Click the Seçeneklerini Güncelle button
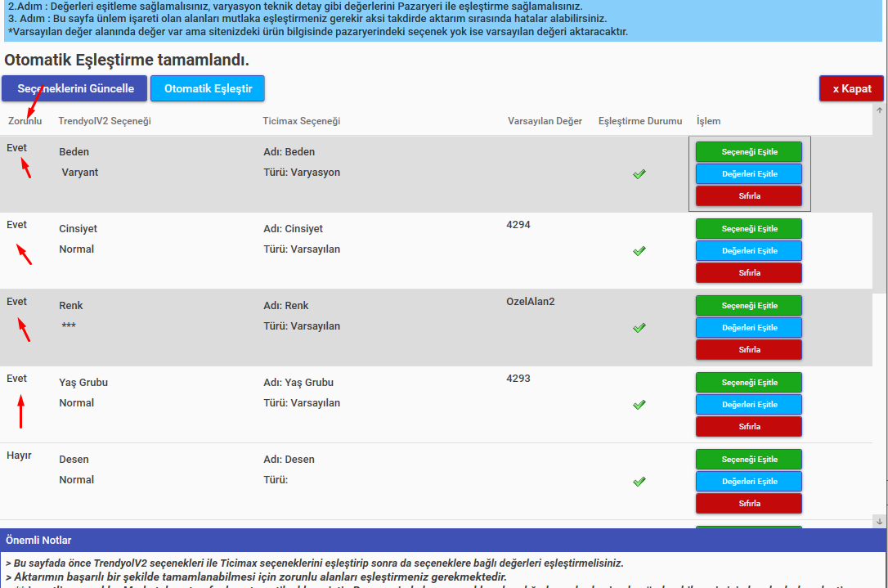This screenshot has height=588, width=888. pos(74,88)
